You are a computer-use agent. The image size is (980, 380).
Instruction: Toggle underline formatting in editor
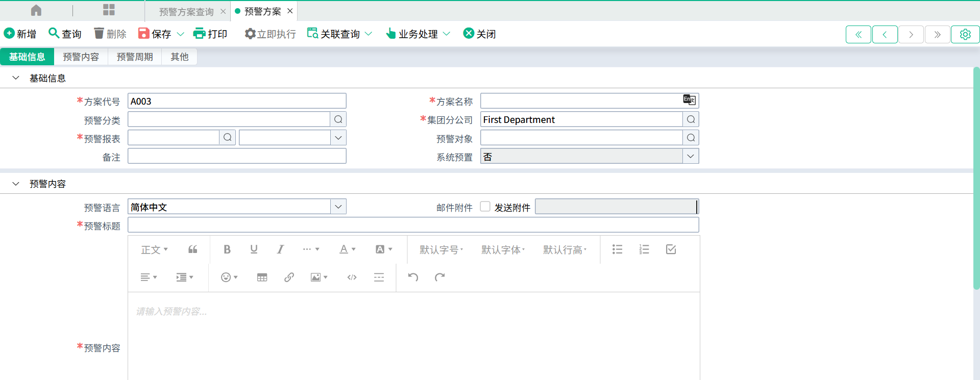[x=254, y=249]
